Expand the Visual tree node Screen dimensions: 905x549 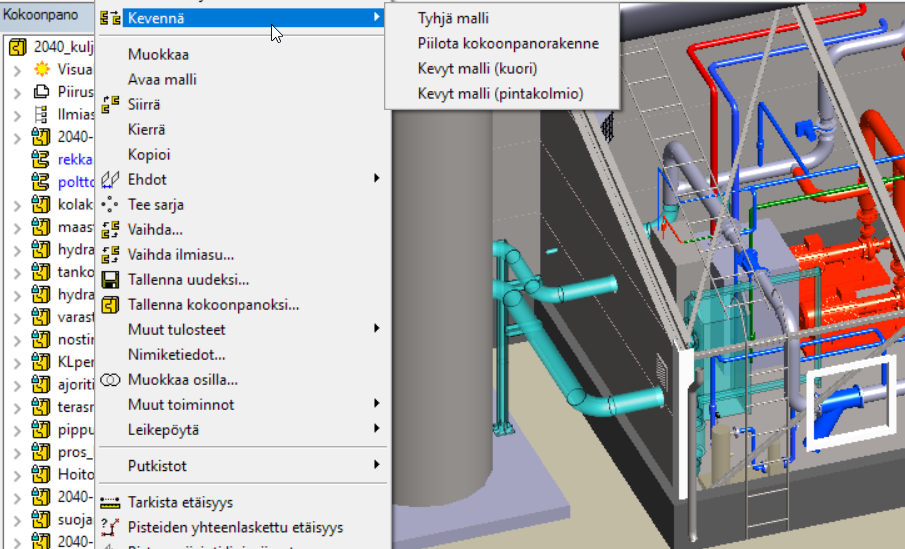(x=17, y=70)
